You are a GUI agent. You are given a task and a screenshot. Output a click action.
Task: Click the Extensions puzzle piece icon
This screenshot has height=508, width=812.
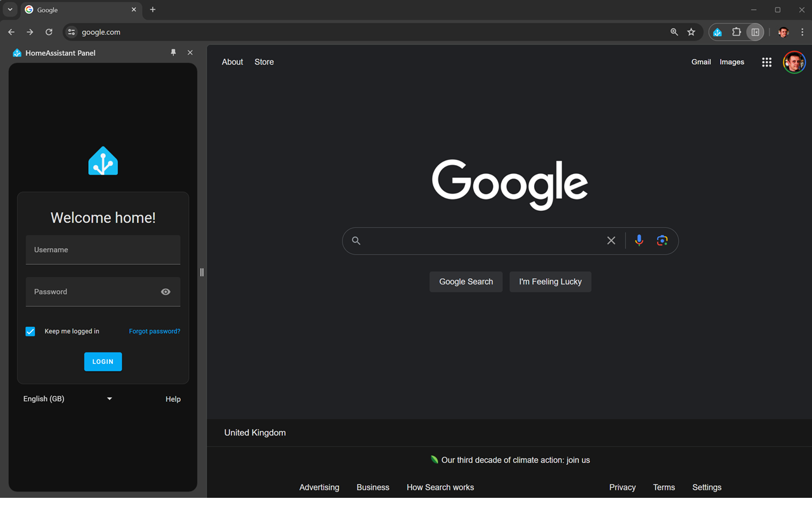[x=736, y=32]
